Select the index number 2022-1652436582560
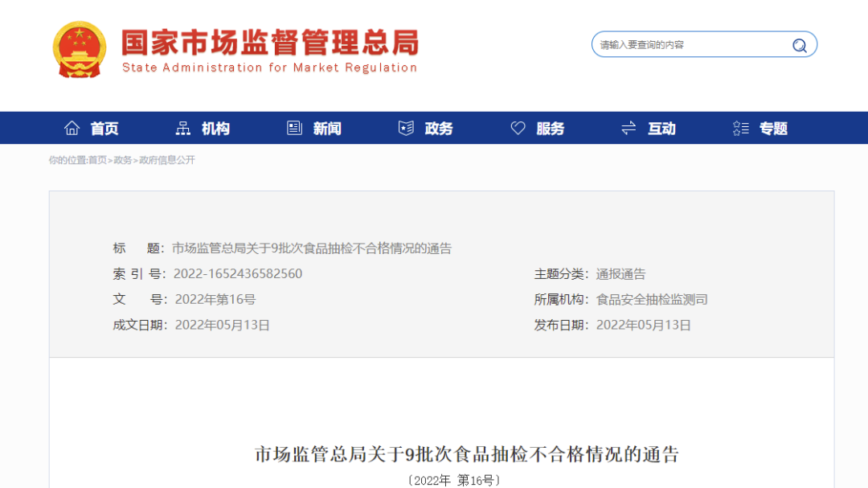This screenshot has height=488, width=868. (x=238, y=273)
